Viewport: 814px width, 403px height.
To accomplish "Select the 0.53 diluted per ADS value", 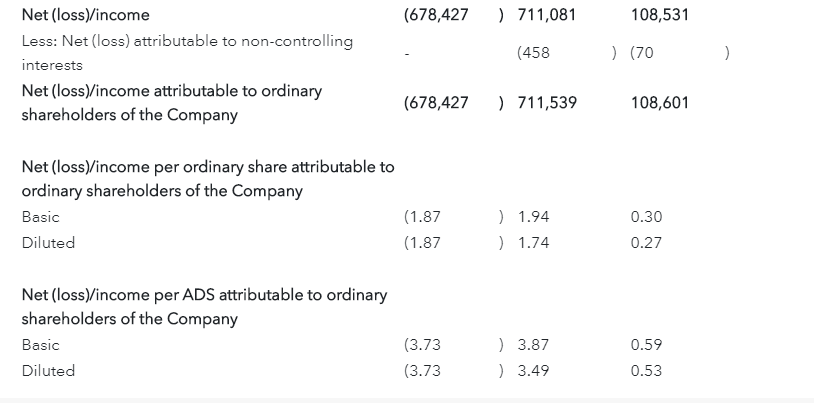I will pos(646,371).
